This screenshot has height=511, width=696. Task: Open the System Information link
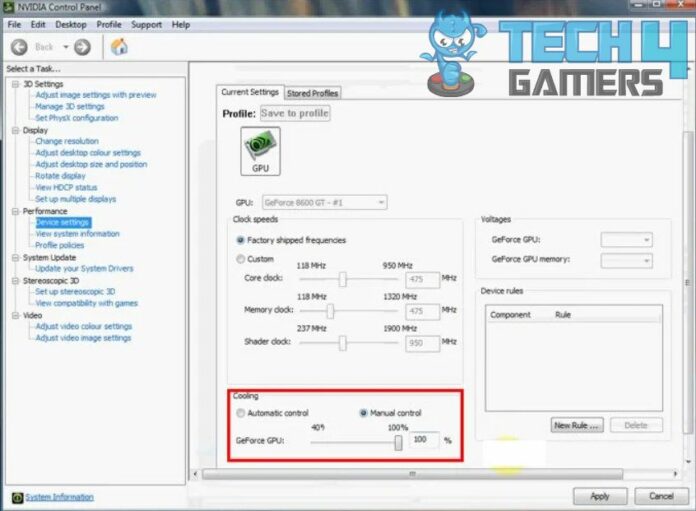coord(59,497)
